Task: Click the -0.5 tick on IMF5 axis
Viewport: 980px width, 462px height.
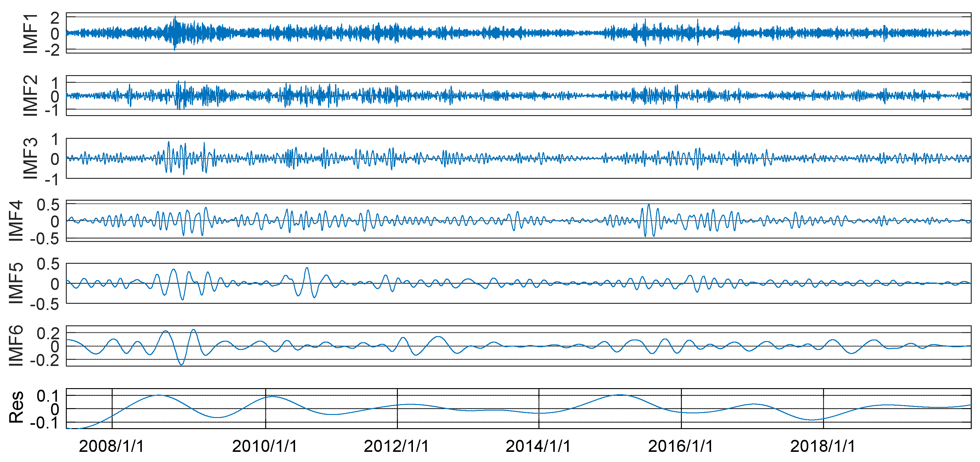Action: point(45,304)
